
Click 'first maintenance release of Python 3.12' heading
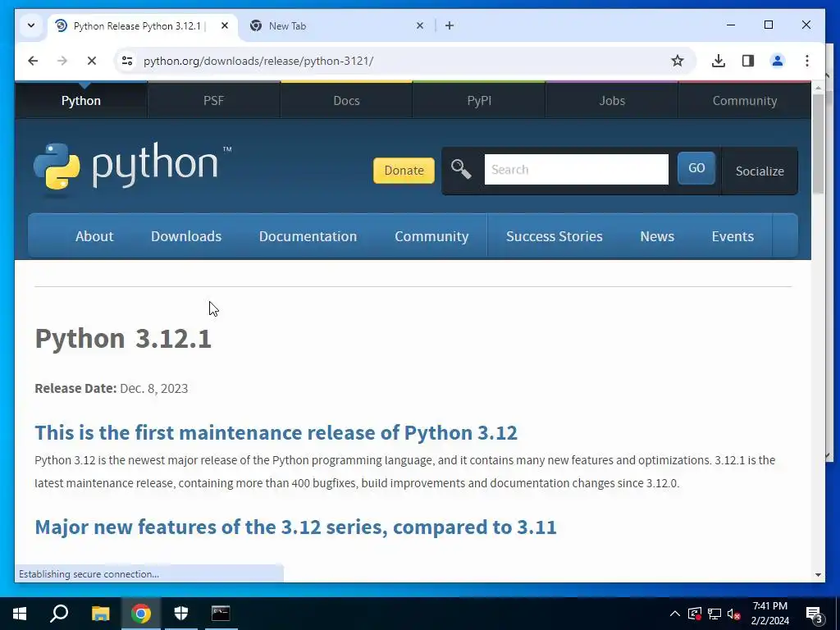(x=276, y=432)
